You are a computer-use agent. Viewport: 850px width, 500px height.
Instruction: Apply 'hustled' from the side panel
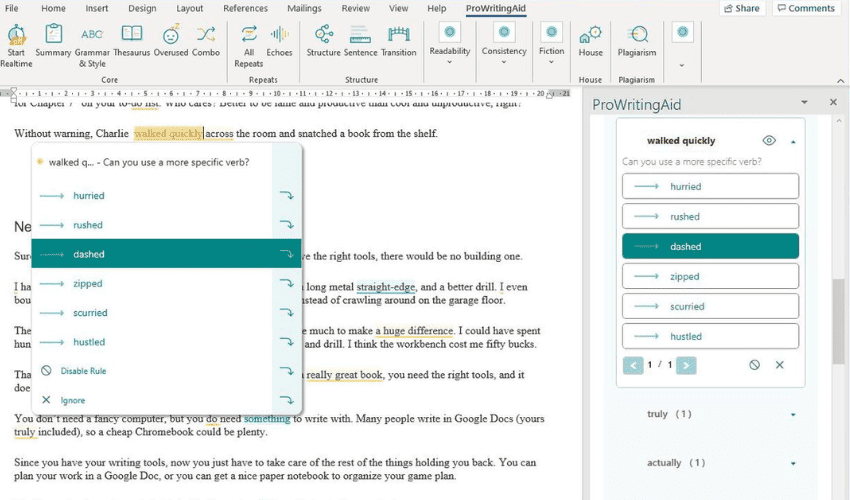[x=710, y=336]
